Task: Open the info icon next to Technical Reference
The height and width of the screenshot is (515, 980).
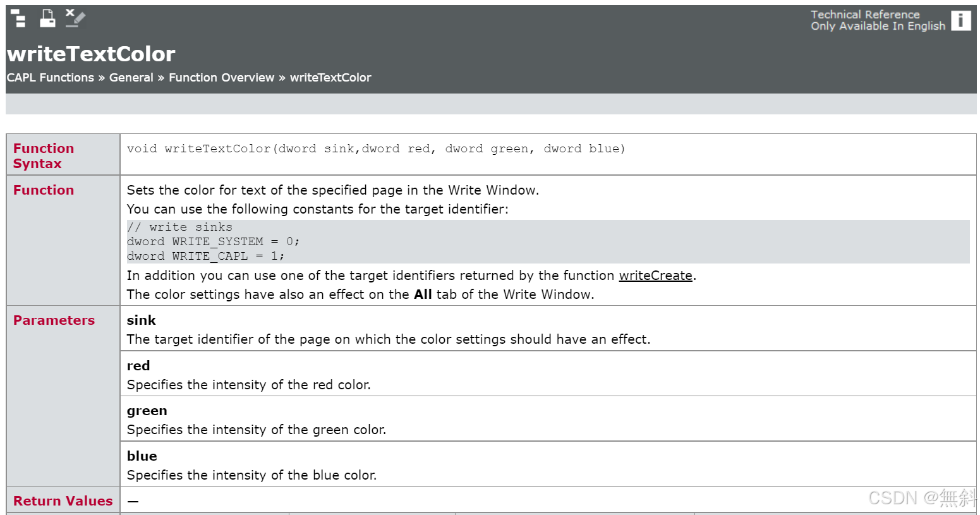Action: point(961,20)
